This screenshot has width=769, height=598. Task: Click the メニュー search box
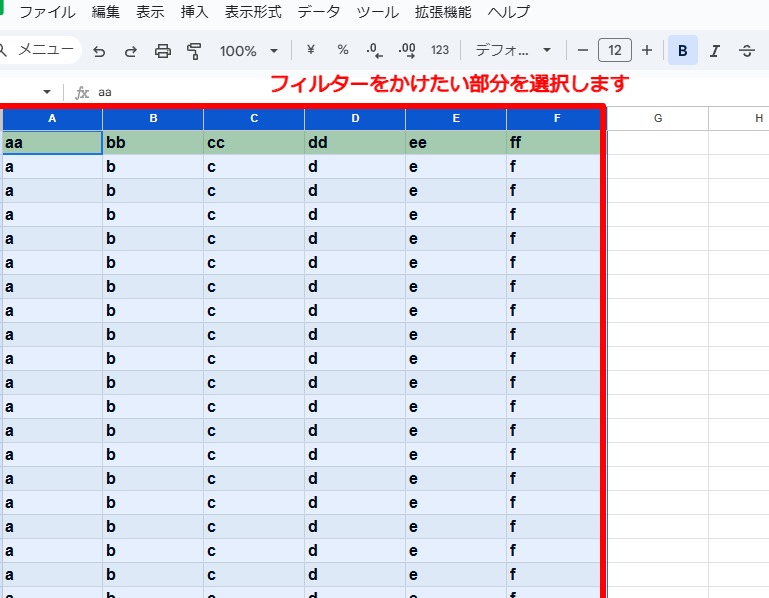tap(39, 50)
